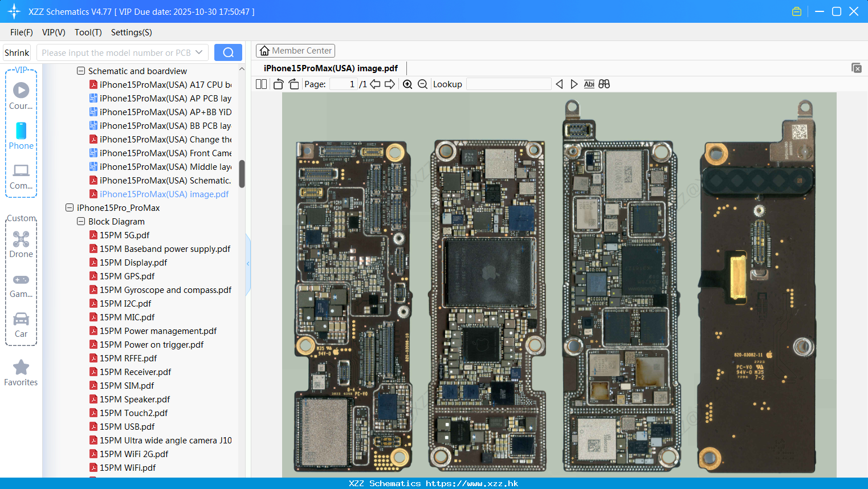Collapse the iPhone15Pro_ProMax node
The width and height of the screenshot is (868, 489).
(70, 207)
